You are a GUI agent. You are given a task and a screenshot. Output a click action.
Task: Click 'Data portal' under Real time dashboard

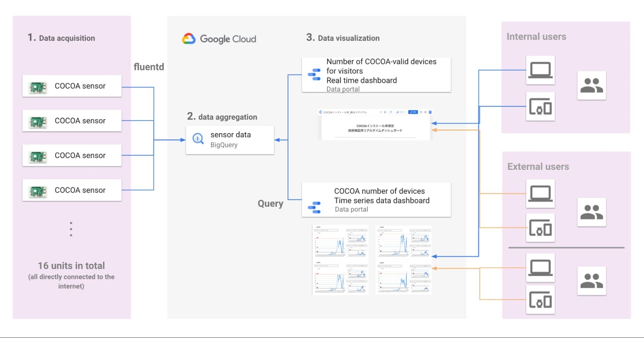click(x=343, y=89)
